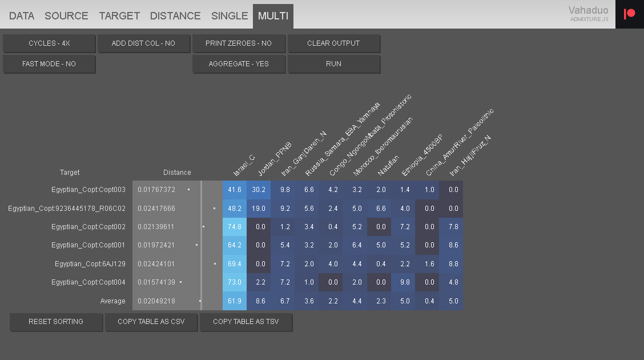644x360 pixels.
Task: Click RESET SORTING button
Action: 56,322
